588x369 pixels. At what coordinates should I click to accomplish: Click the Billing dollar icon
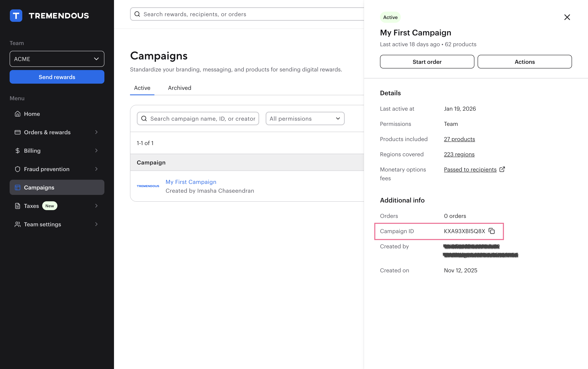[x=18, y=150]
